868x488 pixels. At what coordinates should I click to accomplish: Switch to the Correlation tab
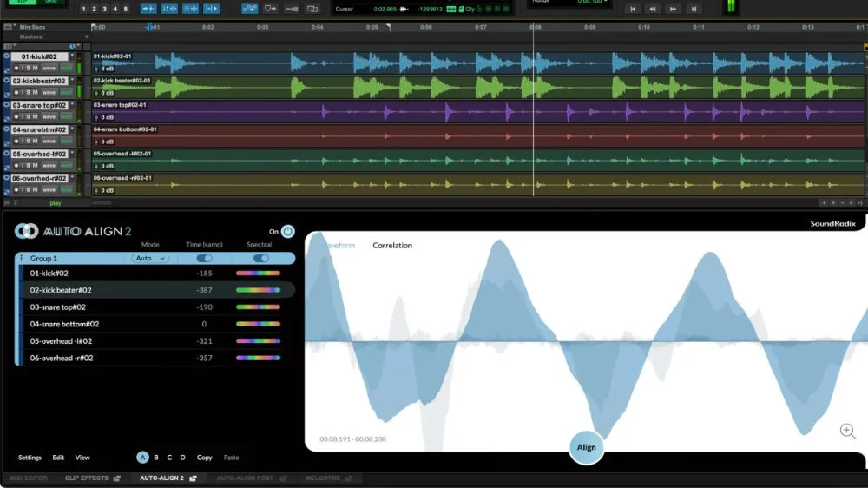pyautogui.click(x=392, y=246)
